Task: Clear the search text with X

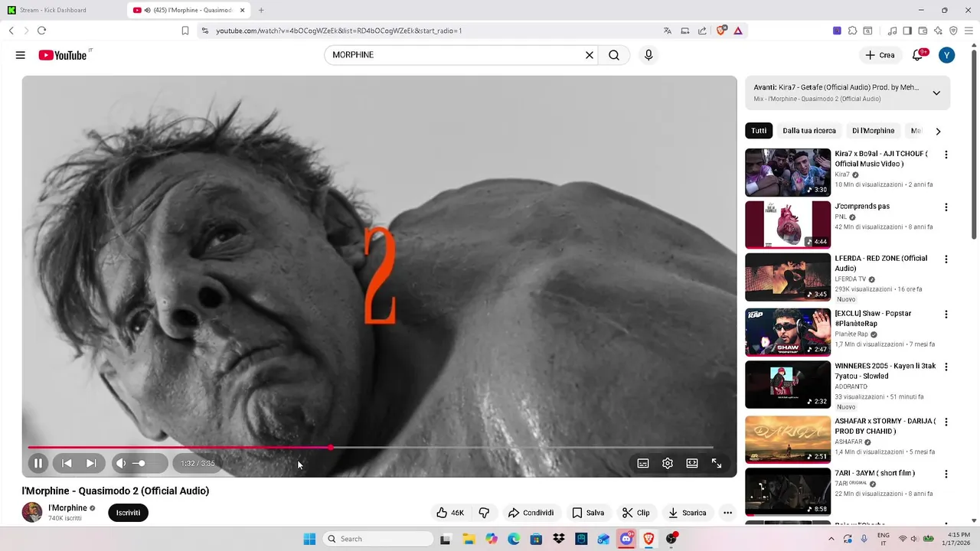Action: click(x=590, y=55)
